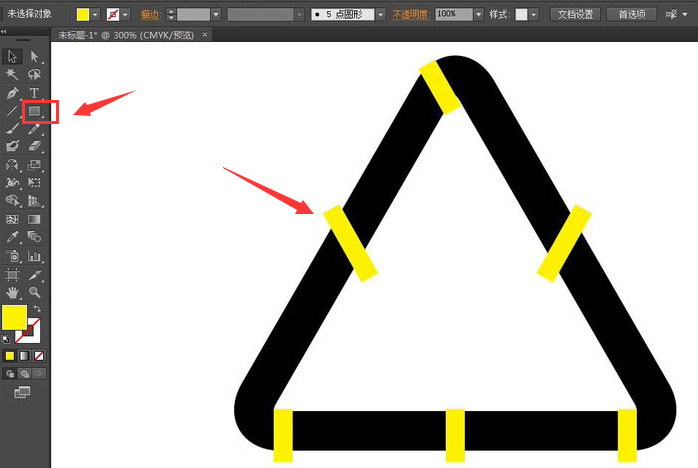Select the Magic Wand tool
Viewport: 698px width, 468px height.
(12, 74)
